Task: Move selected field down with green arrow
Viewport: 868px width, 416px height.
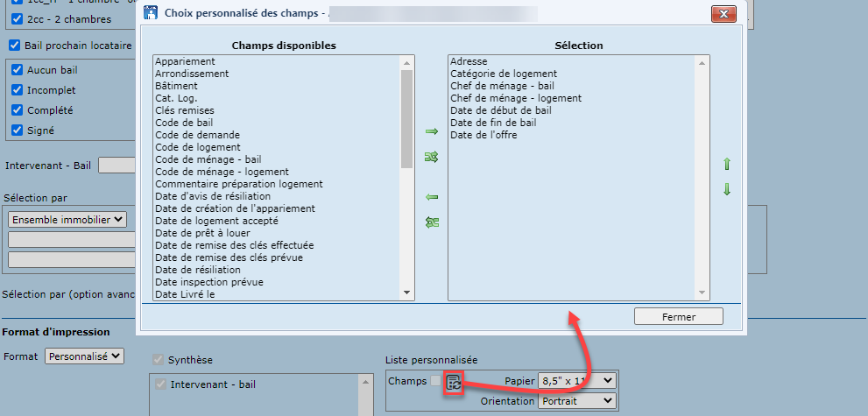Action: [x=726, y=190]
